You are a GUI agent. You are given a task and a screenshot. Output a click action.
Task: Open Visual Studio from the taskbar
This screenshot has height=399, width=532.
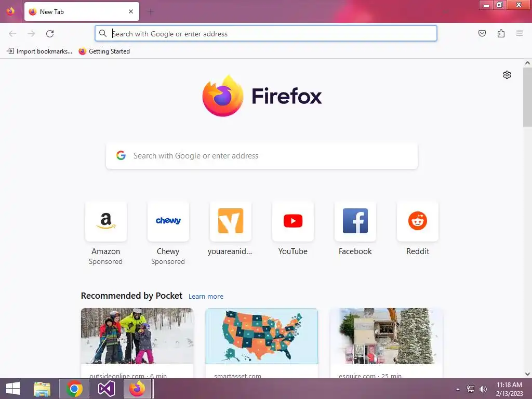[106, 389]
